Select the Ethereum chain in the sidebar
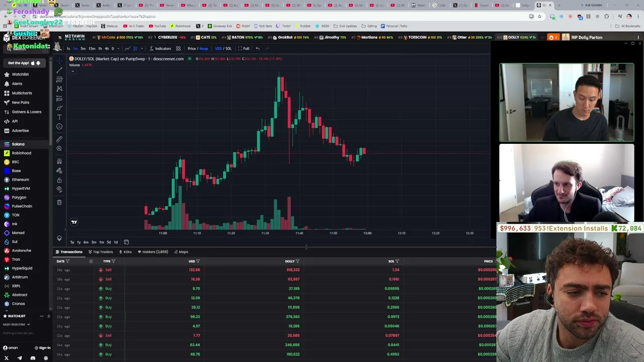644x362 pixels. (x=20, y=179)
